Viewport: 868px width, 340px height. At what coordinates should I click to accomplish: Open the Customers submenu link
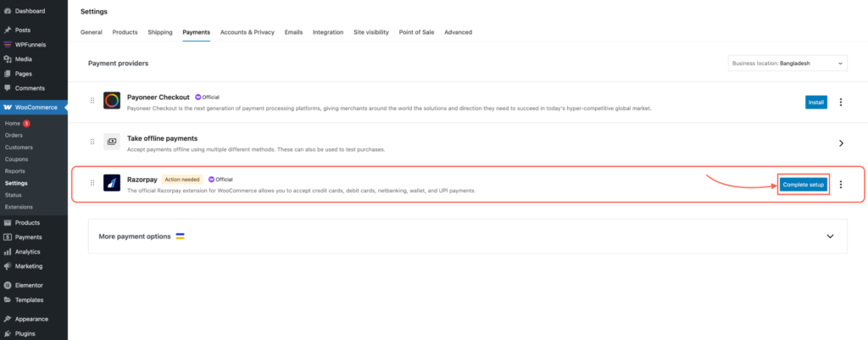point(19,148)
